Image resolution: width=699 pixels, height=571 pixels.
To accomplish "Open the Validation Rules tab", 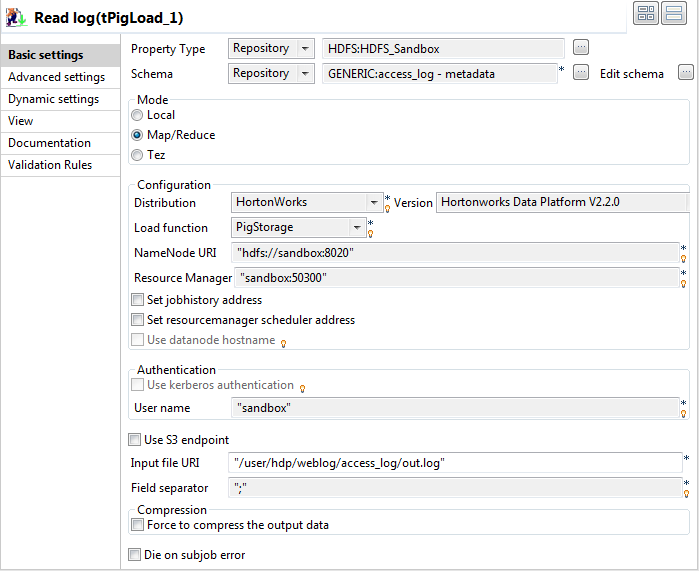I will [50, 165].
